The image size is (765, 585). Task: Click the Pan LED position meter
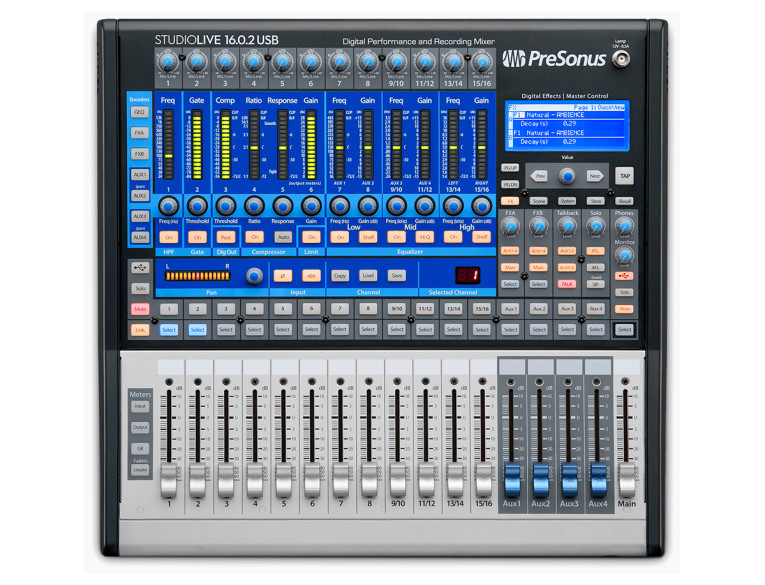tap(198, 276)
